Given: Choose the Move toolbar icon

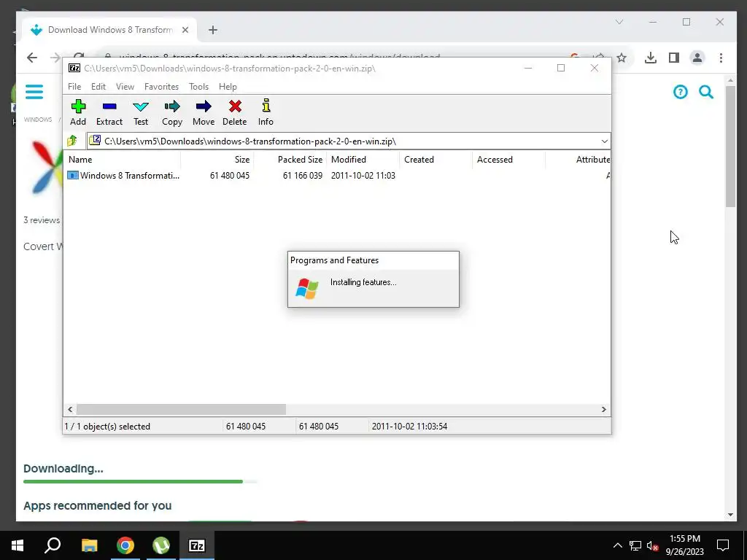Looking at the screenshot, I should [204, 112].
